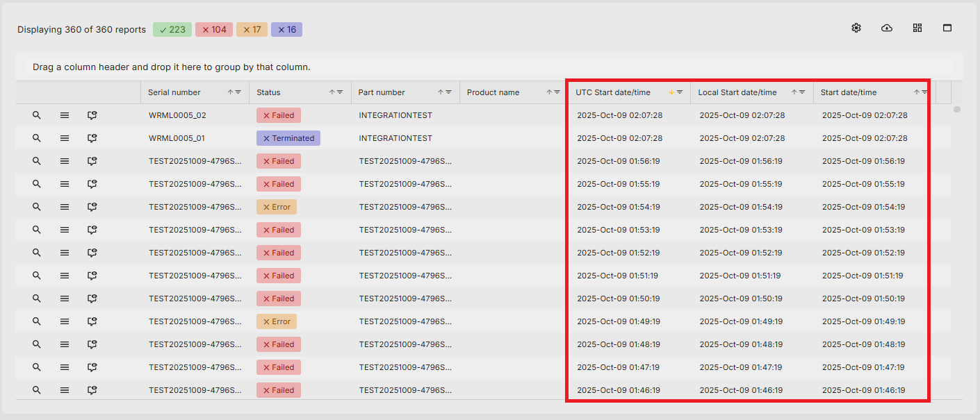The width and height of the screenshot is (980, 420).
Task: Select the WRML0005_02 serial number cell
Action: coord(177,115)
